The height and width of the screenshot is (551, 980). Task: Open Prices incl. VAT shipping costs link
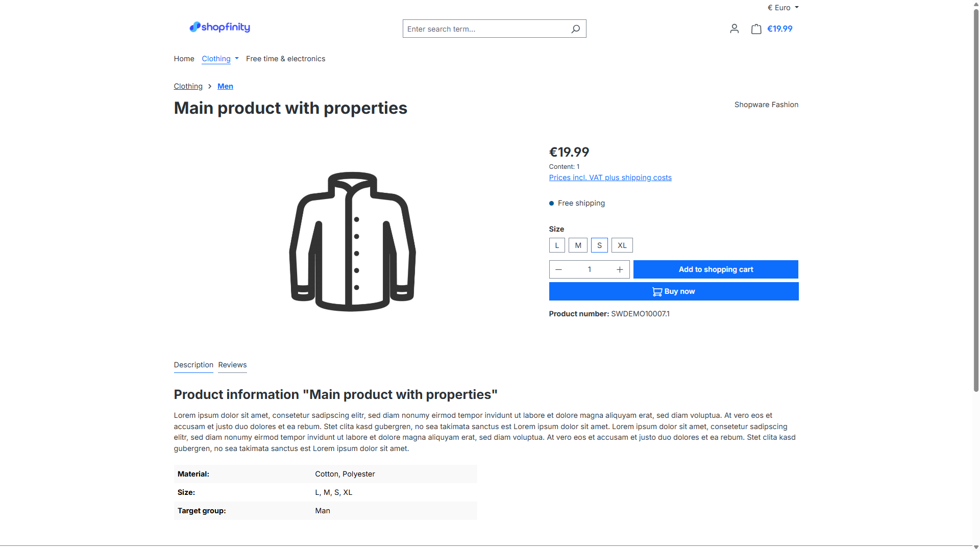610,178
